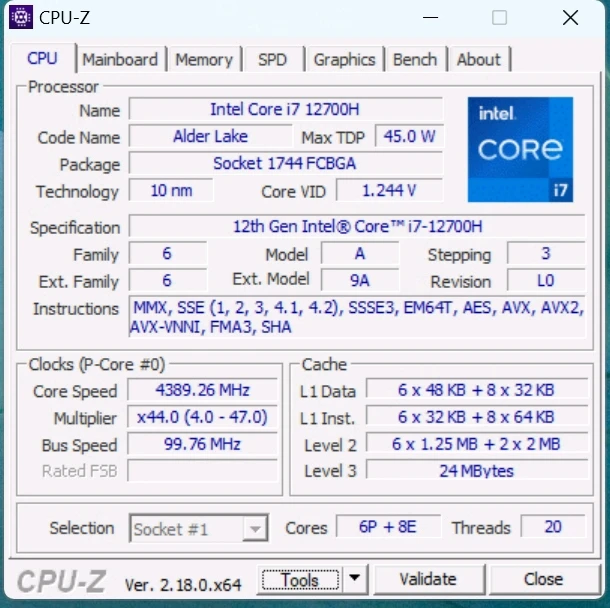Open the Socket #1 selection dropdown
Image resolution: width=610 pixels, height=608 pixels.
pyautogui.click(x=199, y=528)
